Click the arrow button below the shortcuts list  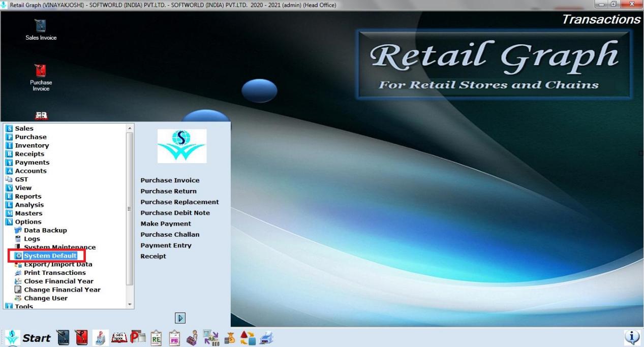[180, 318]
